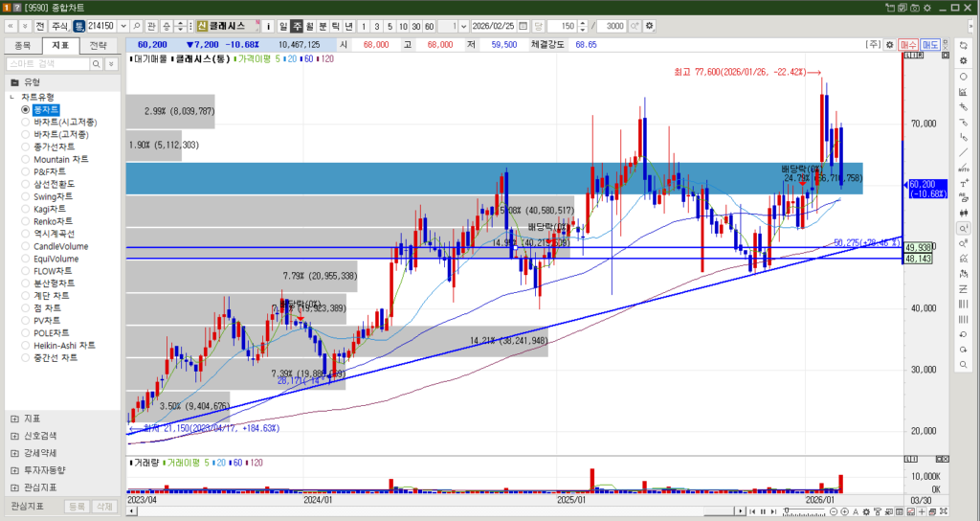Click the chart scroll bar at bottom
Image resolution: width=980 pixels, height=521 pixels.
[x=431, y=510]
